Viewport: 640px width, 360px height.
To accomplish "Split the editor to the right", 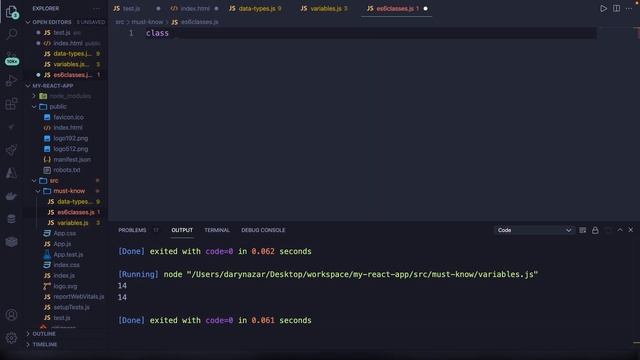I will tap(616, 9).
